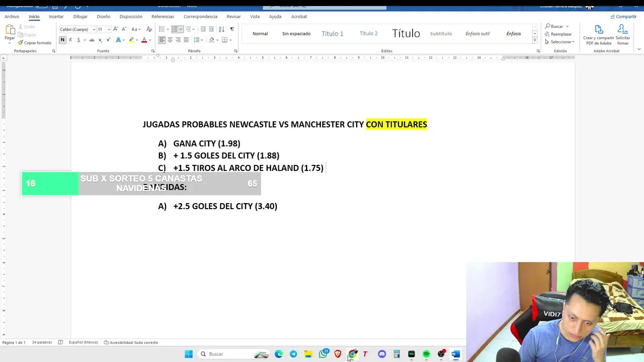Viewport: 644px width, 362px height.
Task: Open Fuente dialog launcher
Action: [153, 51]
